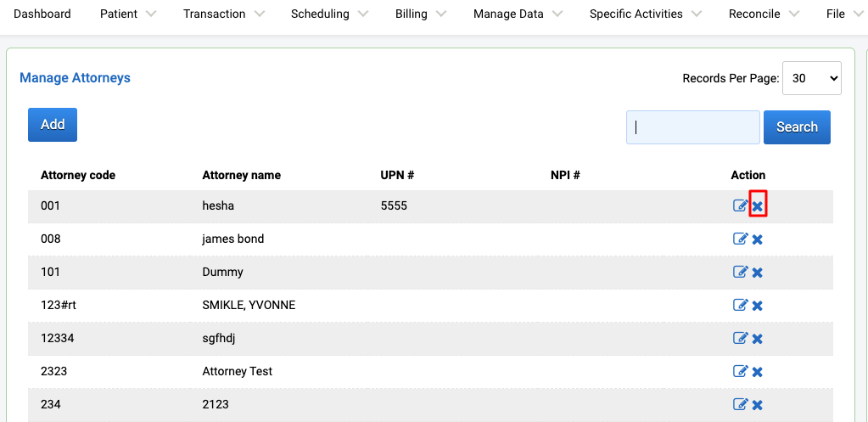
Task: Click the Add attorney button
Action: 53,125
